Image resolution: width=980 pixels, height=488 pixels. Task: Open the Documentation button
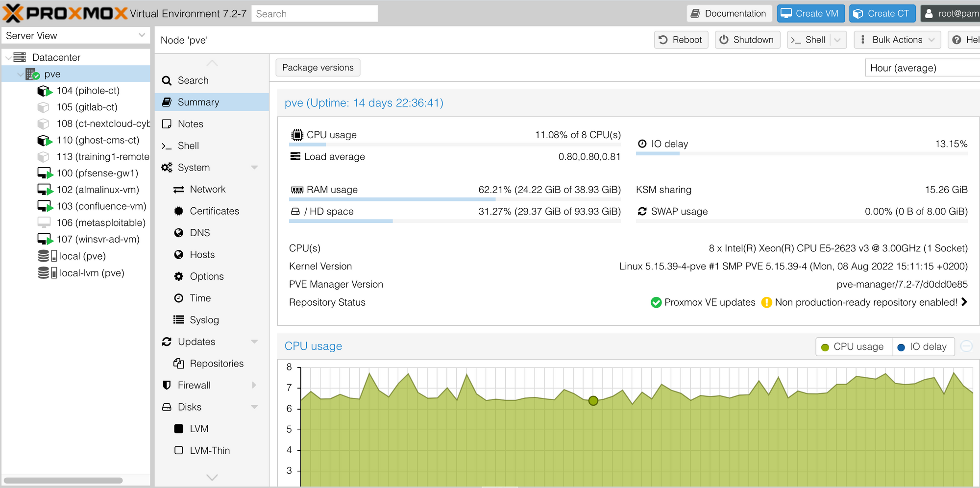tap(729, 14)
